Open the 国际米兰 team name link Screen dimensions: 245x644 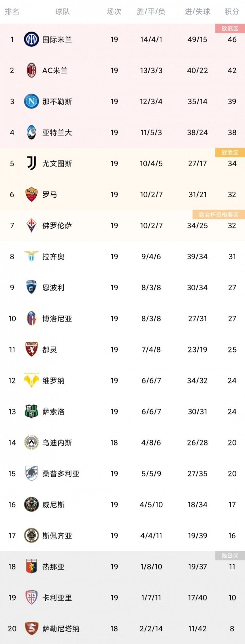tap(57, 39)
